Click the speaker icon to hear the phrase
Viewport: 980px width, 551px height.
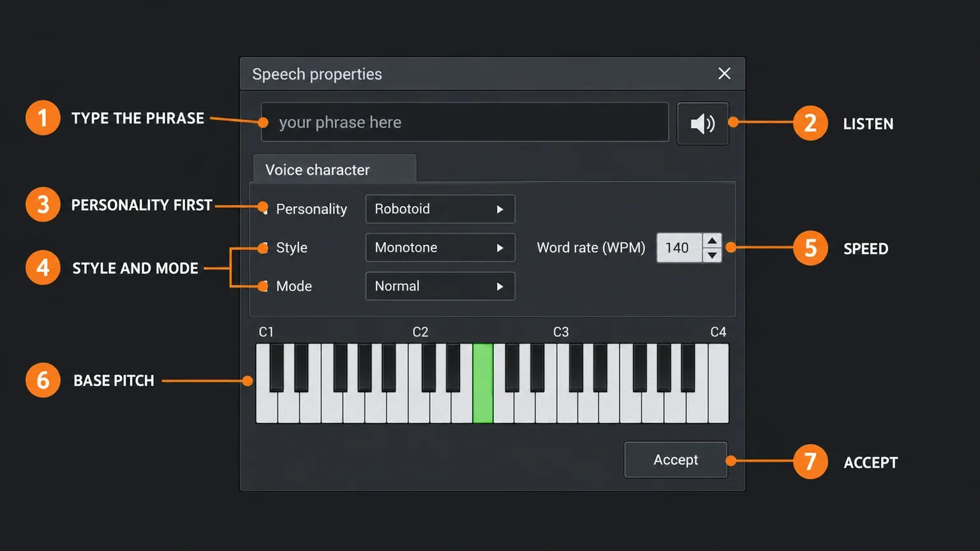702,123
